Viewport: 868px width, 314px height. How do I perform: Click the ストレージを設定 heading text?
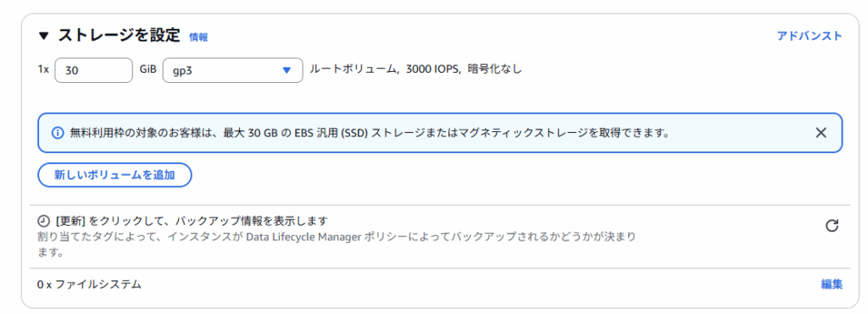coord(119,36)
